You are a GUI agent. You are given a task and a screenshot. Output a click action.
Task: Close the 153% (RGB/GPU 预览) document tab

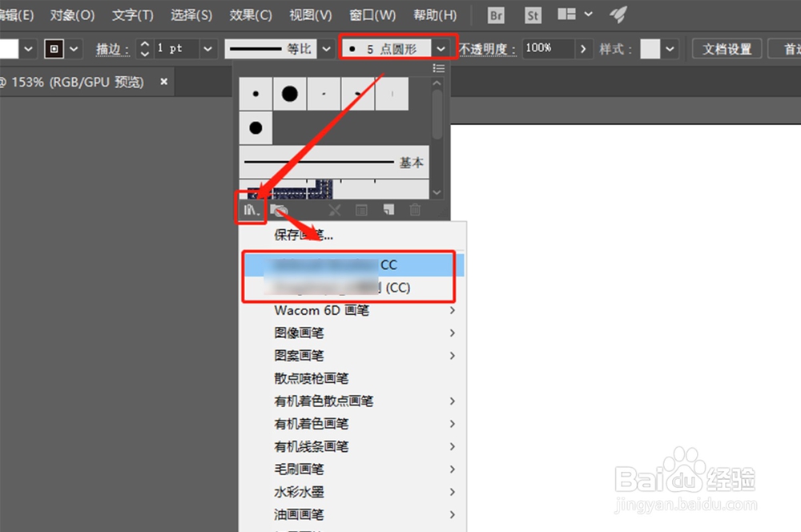(x=163, y=81)
